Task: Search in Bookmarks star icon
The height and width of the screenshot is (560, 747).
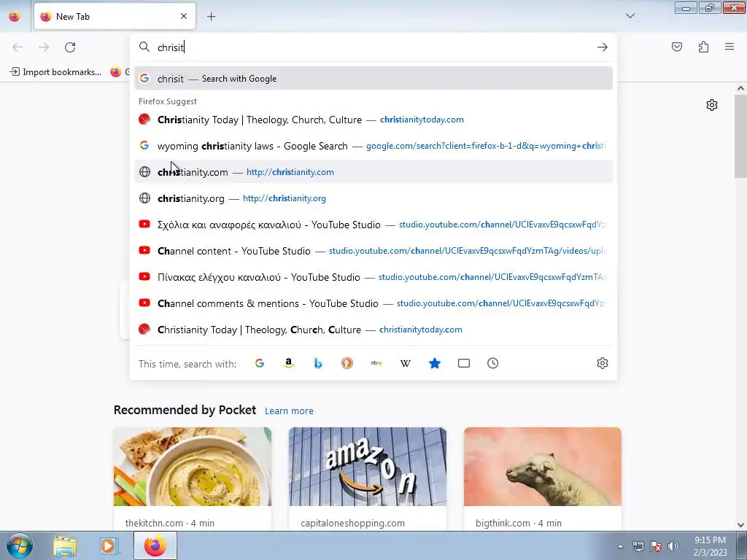Action: (435, 363)
